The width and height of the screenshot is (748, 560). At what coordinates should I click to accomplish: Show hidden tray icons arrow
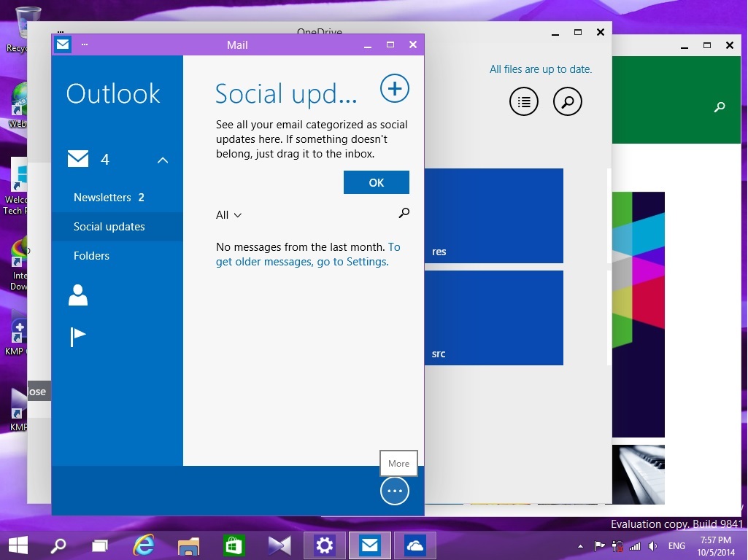pos(581,546)
